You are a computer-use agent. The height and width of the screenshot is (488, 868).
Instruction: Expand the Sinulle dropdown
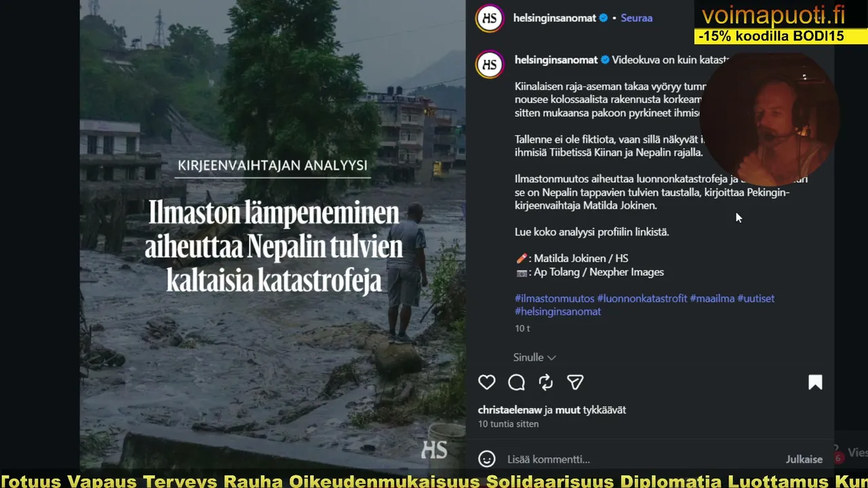(534, 357)
